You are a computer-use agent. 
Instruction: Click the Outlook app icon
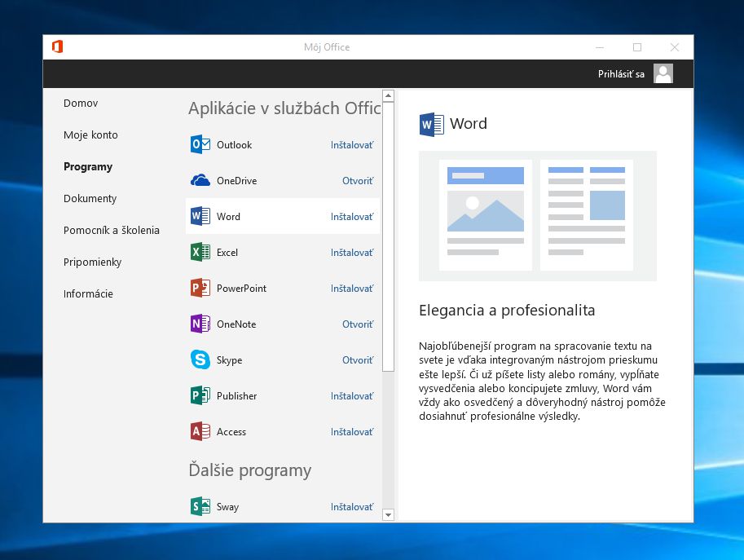[x=200, y=145]
